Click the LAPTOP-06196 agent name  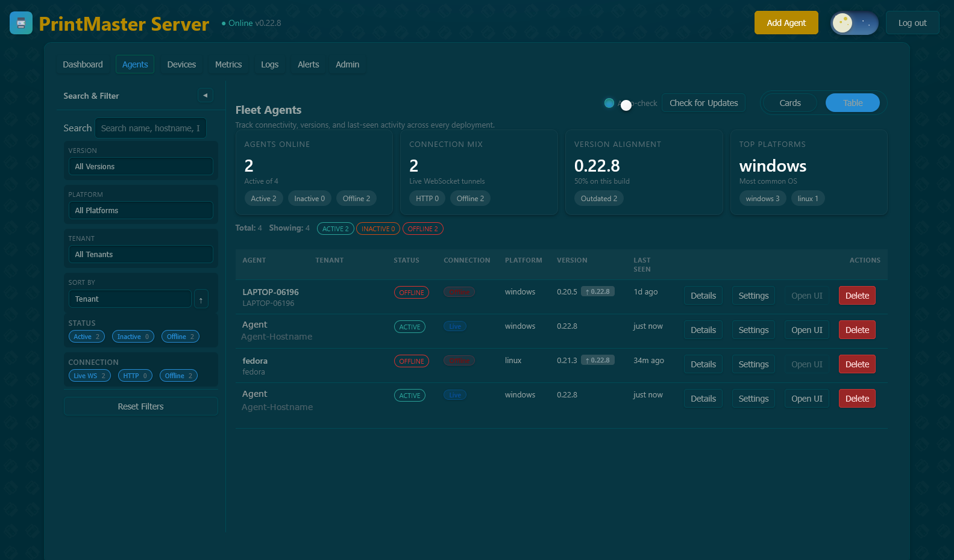tap(271, 292)
